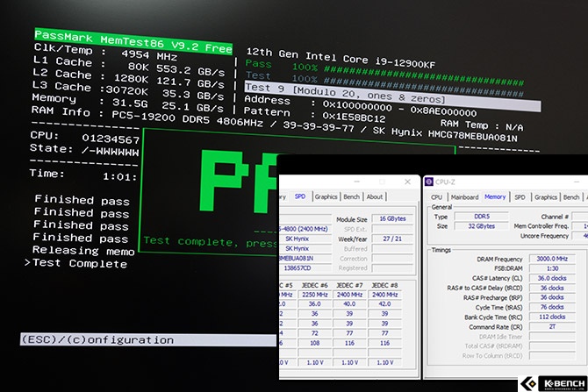Close the CPU-Z SPD window

(x=407, y=182)
